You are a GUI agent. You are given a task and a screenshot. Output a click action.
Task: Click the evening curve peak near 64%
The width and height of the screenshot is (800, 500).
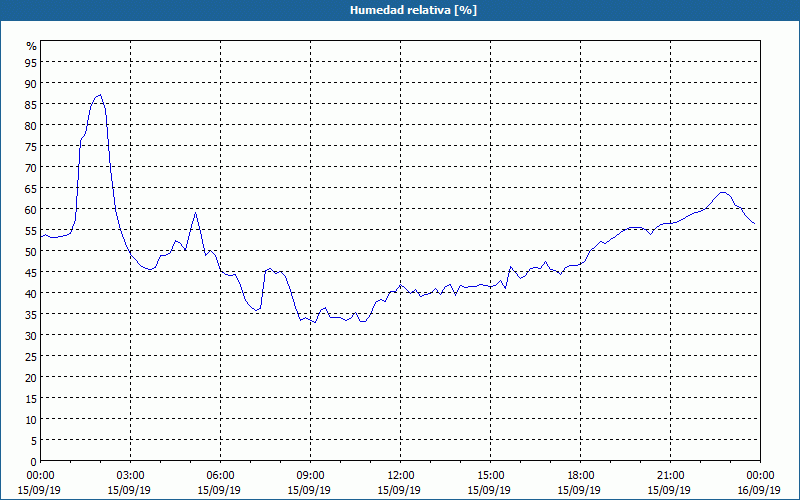click(722, 192)
